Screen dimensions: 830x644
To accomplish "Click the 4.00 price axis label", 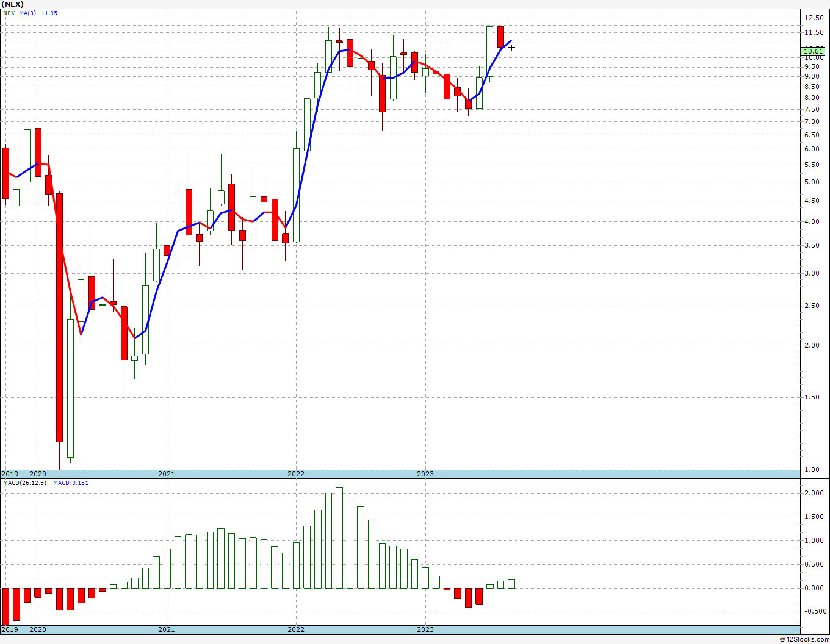I will point(812,222).
